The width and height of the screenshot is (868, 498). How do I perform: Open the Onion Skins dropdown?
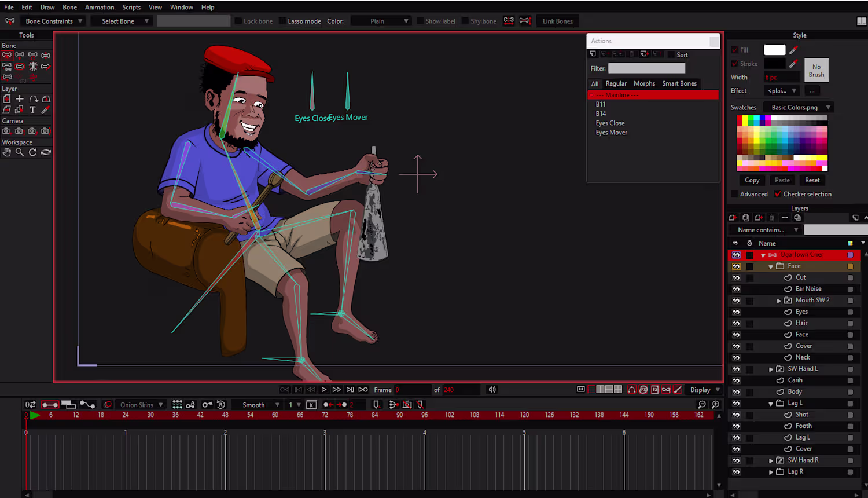coord(141,405)
